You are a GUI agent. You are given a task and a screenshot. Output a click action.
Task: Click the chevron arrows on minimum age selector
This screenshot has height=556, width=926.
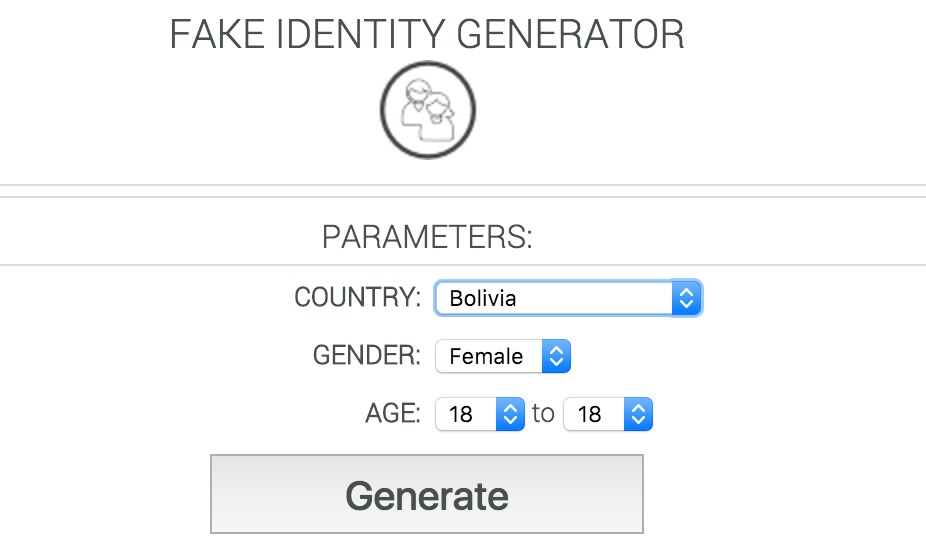(510, 414)
